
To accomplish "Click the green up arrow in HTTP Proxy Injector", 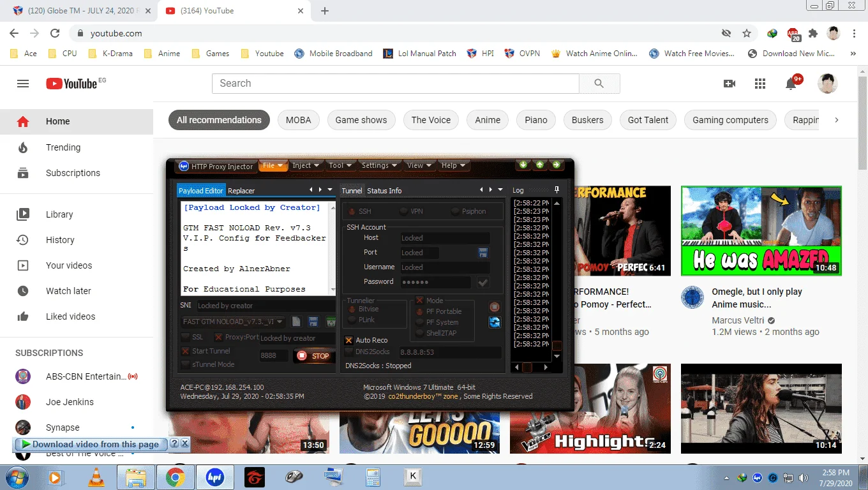I will 540,165.
